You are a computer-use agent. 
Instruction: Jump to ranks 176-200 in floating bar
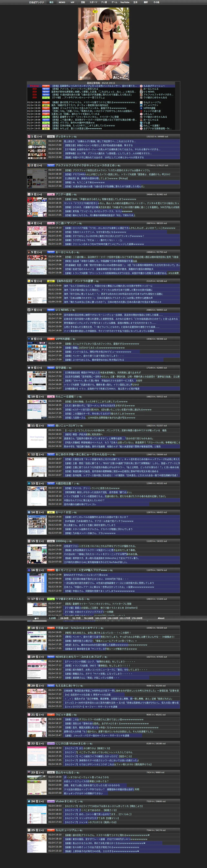pos(137,618)
